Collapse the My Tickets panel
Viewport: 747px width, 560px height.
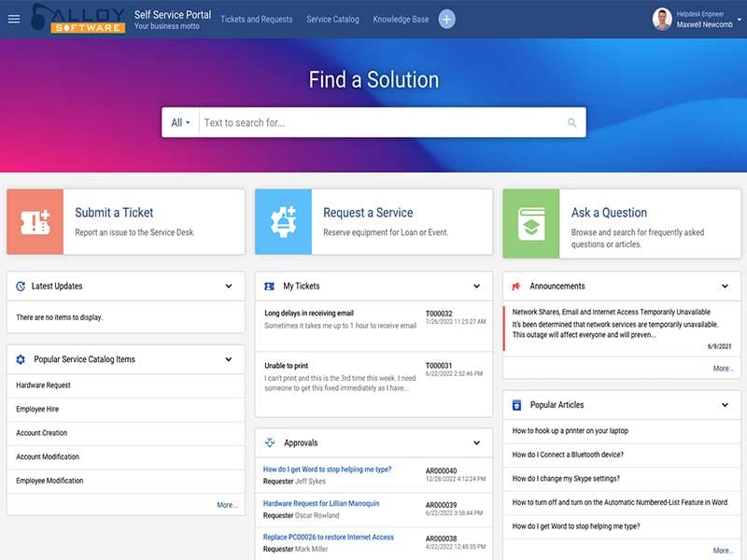[x=476, y=287]
